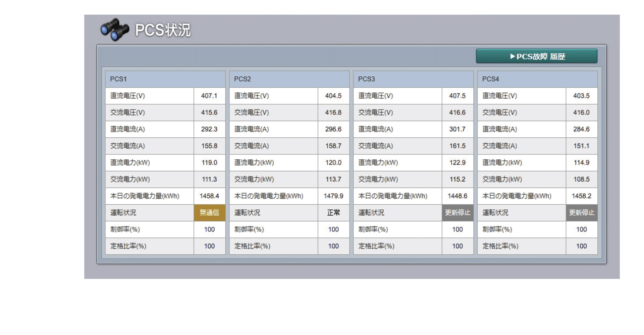Click PCS4 daily generation value 1458.2
The image size is (644, 335).
tap(582, 196)
